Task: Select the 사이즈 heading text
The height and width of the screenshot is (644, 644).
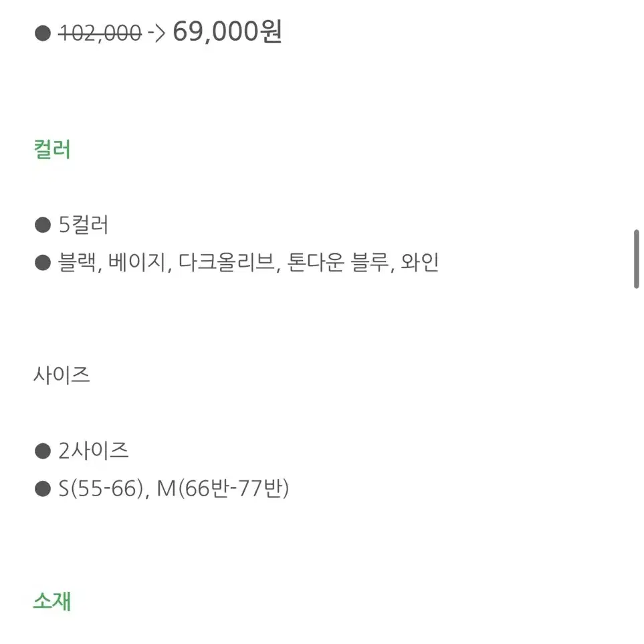Action: (62, 375)
